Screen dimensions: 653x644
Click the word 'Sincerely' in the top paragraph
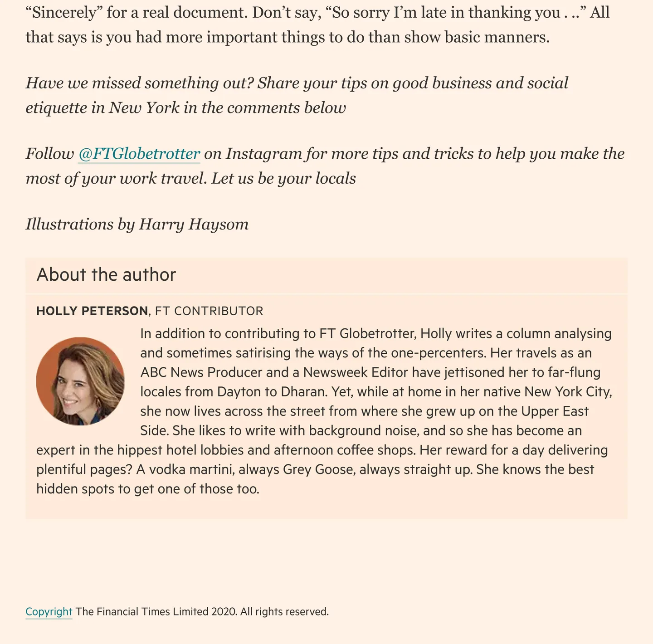pos(65,12)
